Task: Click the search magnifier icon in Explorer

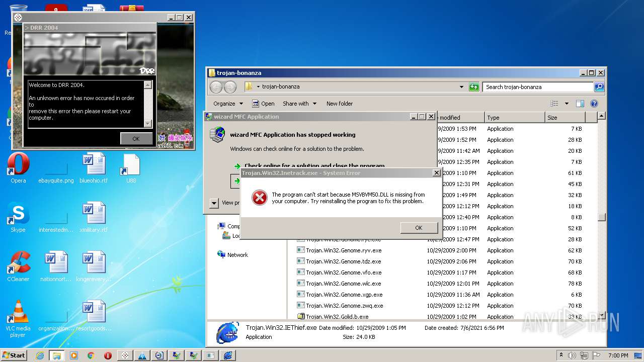Action: click(599, 87)
